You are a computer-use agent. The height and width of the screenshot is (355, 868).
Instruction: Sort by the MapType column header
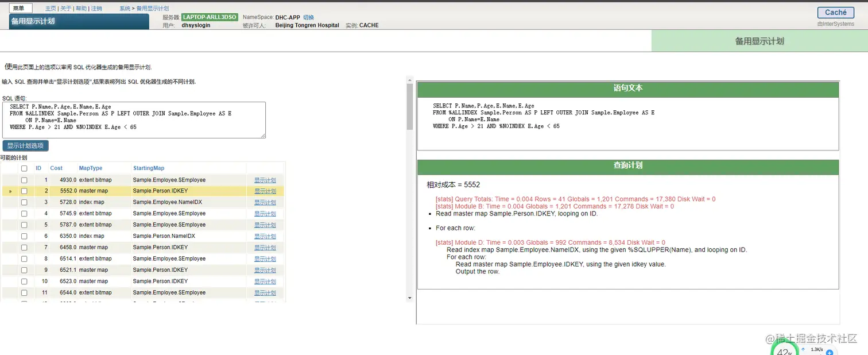(x=91, y=168)
